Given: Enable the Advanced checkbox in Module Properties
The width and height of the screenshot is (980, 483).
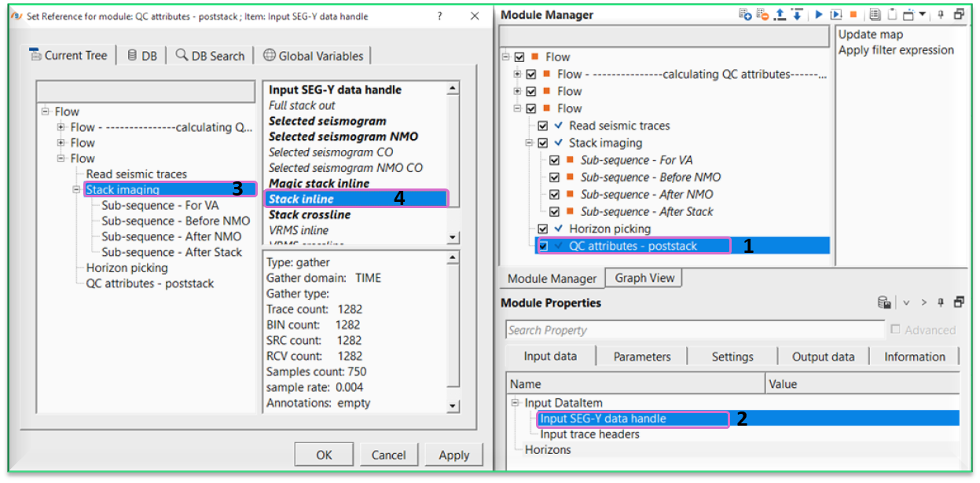Looking at the screenshot, I should click(x=895, y=329).
